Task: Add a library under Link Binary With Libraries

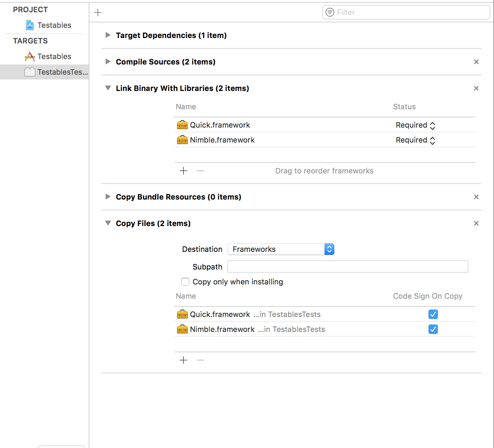Action: (183, 171)
